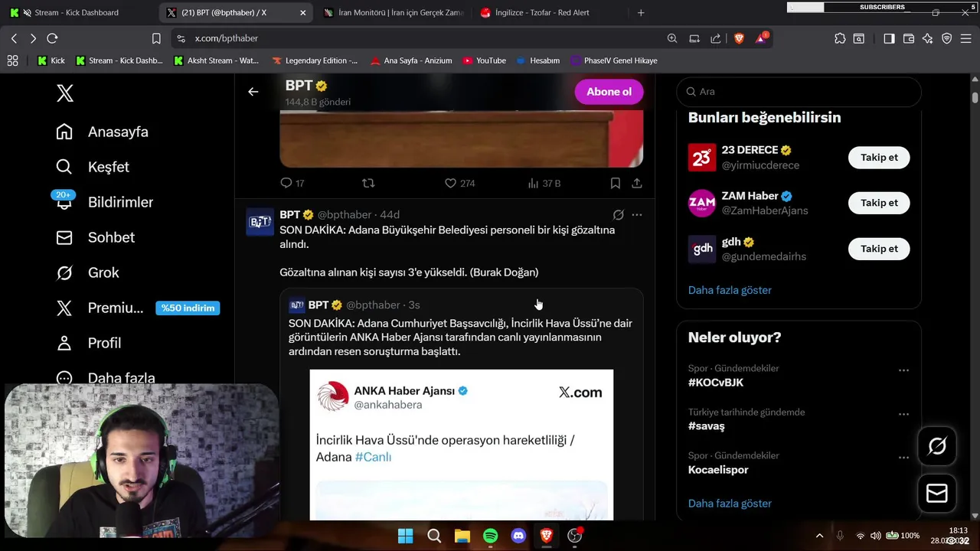Close the BPT X tab
Screen dimensions: 980x551
(x=302, y=12)
